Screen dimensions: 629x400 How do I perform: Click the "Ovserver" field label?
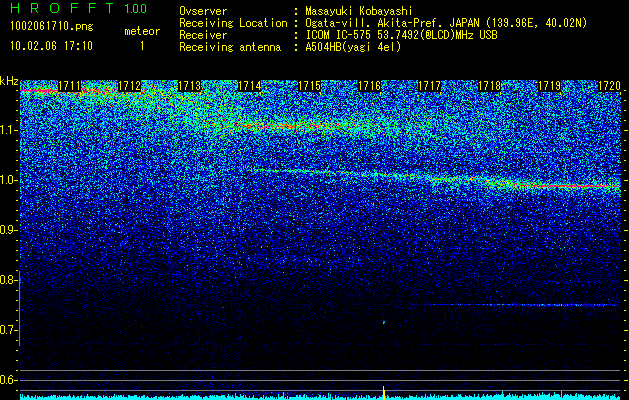point(203,11)
